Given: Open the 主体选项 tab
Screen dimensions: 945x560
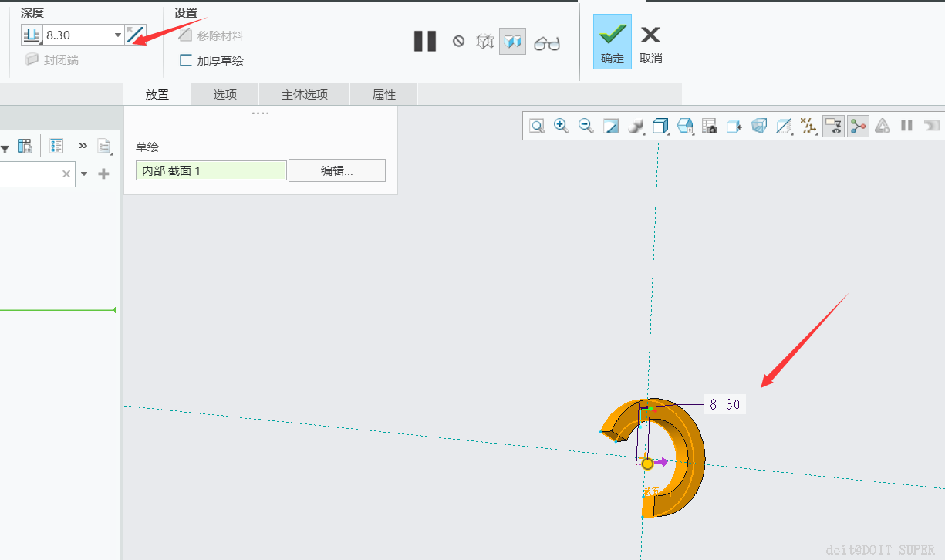Looking at the screenshot, I should tap(305, 94).
